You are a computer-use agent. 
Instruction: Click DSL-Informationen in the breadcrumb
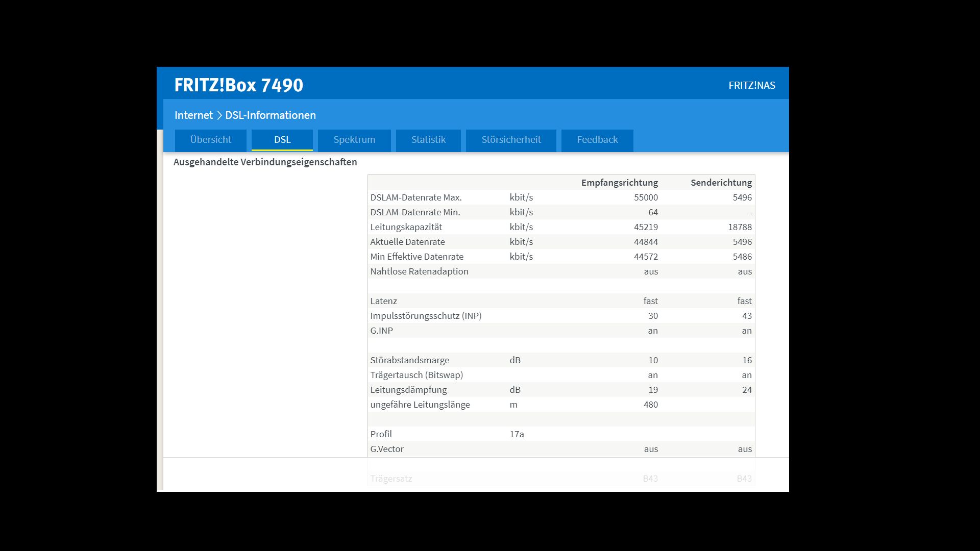coord(271,115)
